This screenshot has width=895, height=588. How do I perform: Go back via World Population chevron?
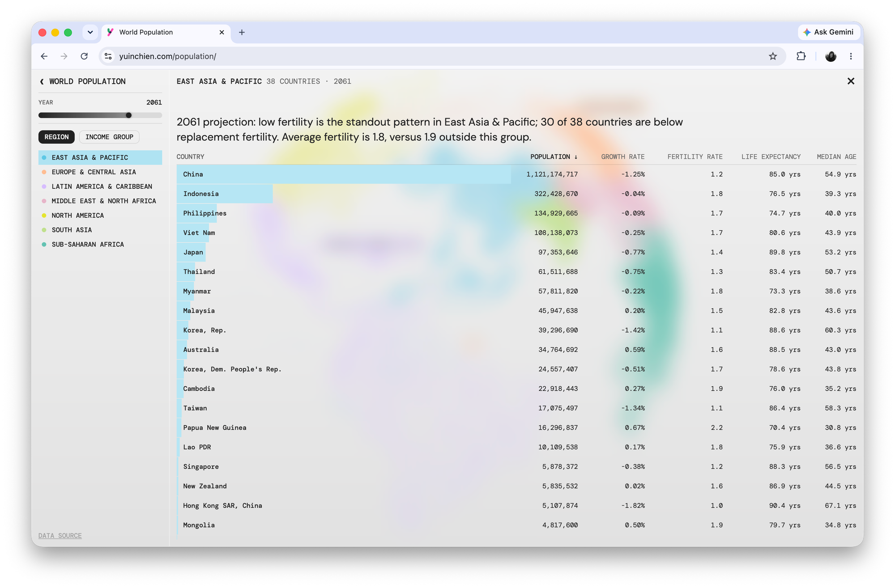pyautogui.click(x=42, y=81)
